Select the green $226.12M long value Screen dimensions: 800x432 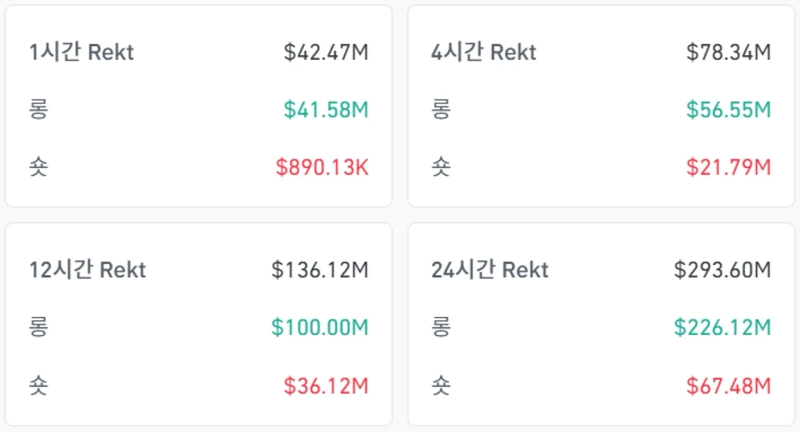[x=722, y=327]
